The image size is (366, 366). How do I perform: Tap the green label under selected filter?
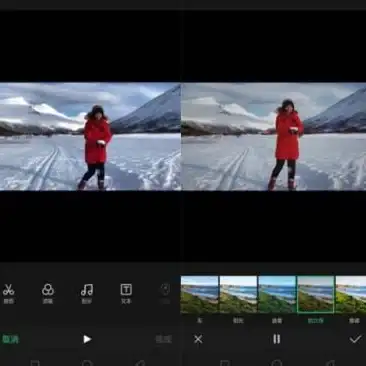pos(316,321)
